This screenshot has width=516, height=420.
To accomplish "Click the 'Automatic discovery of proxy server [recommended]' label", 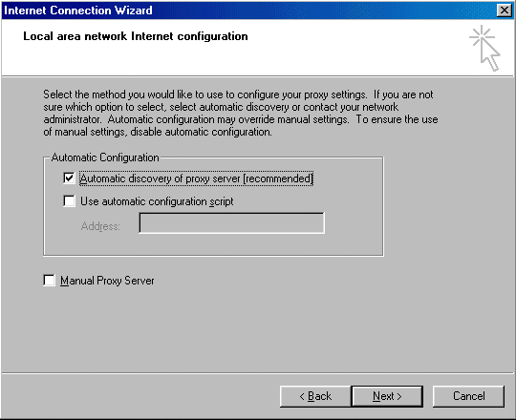I will [x=196, y=178].
